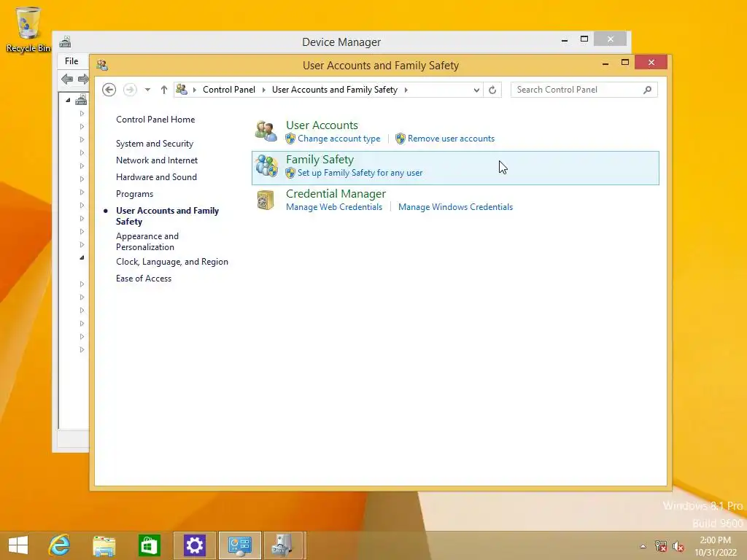Click the address bar's user accounts icon
The height and width of the screenshot is (560, 747).
[x=182, y=89]
